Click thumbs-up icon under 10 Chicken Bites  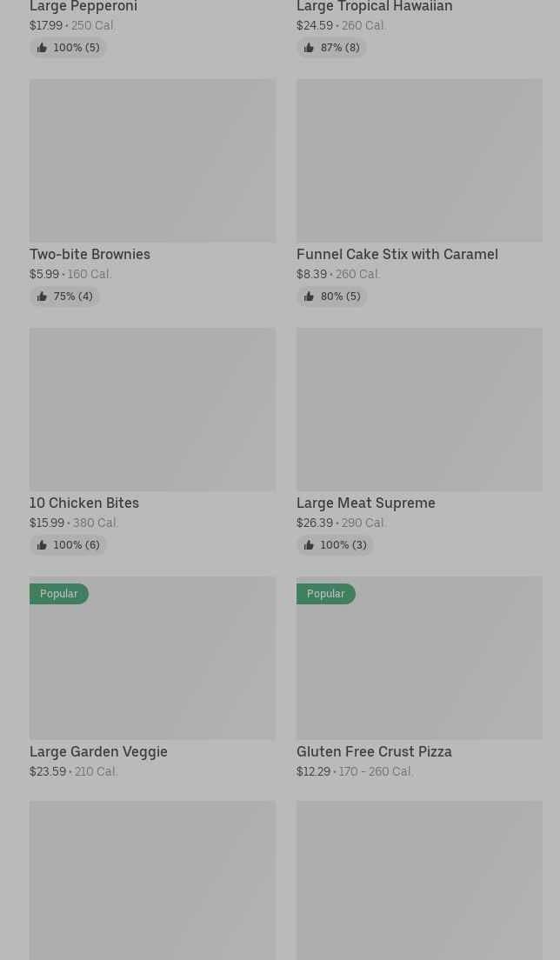point(42,545)
